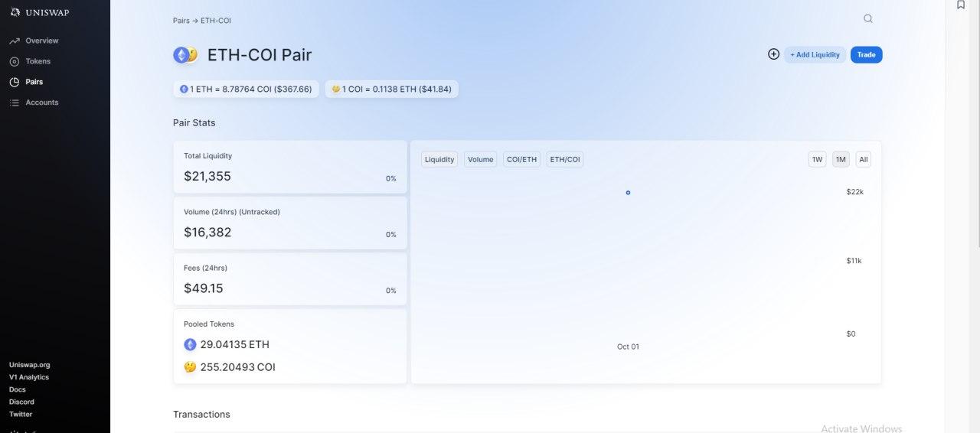The image size is (980, 433).
Task: Click the 1 COI = 0.1138 ETH price chip
Action: coord(391,89)
